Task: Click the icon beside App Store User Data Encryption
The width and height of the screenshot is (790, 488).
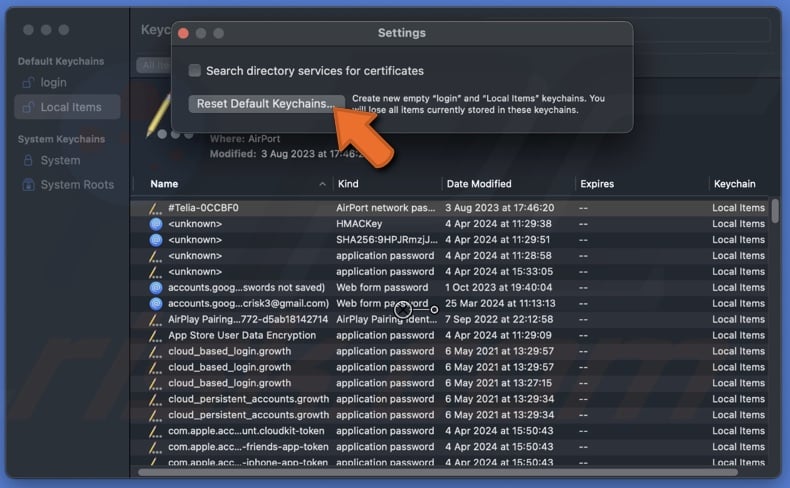Action: click(x=155, y=336)
